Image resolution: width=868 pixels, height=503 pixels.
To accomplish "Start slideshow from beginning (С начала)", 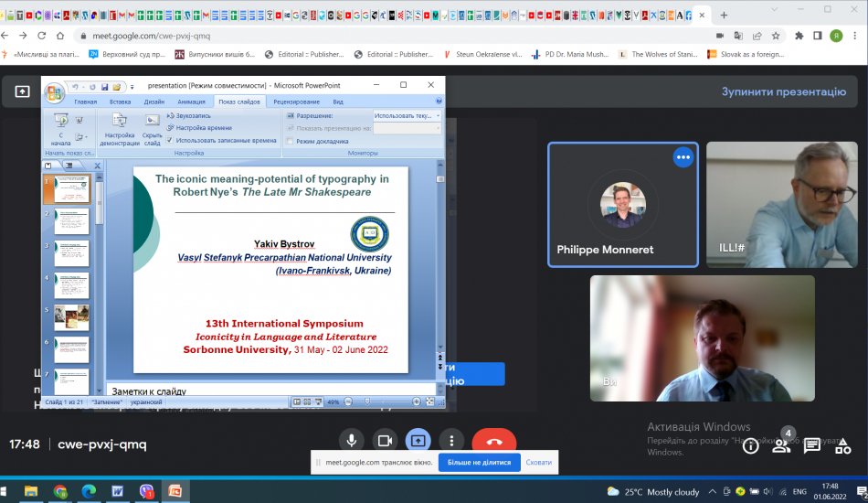I will coord(61,130).
